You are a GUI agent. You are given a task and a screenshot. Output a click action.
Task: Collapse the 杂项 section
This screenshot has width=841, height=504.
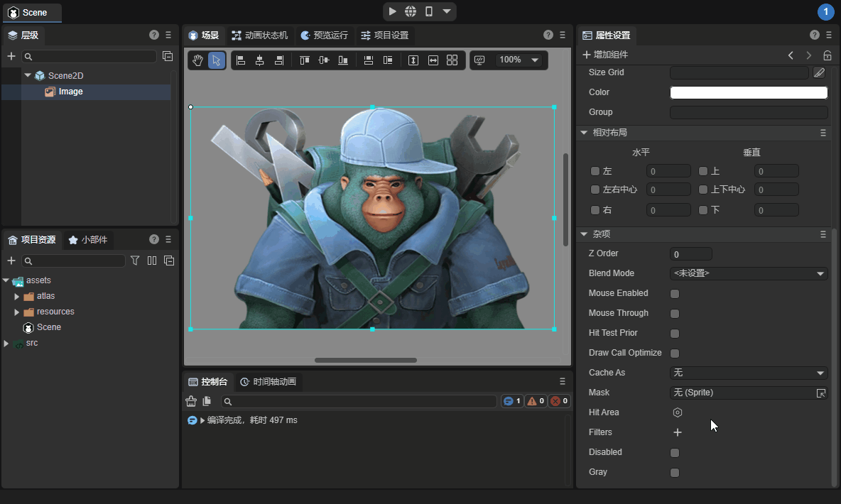584,234
